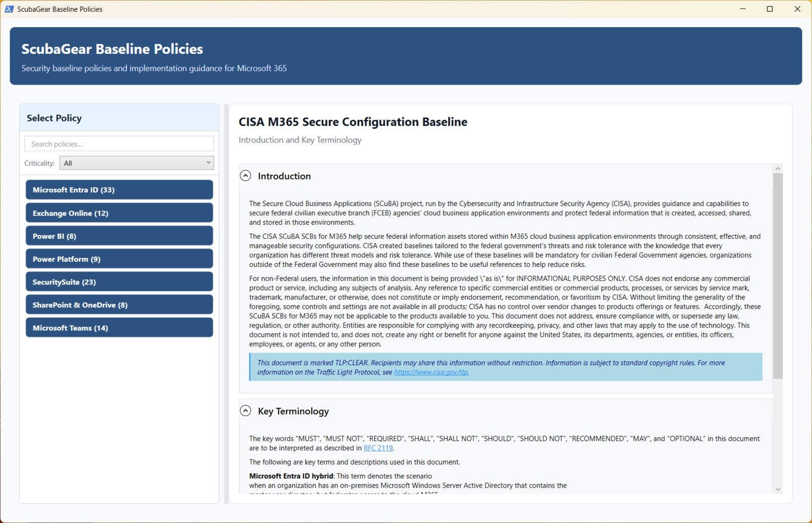
Task: Open Microsoft Teams (14) policy group
Action: pos(119,328)
